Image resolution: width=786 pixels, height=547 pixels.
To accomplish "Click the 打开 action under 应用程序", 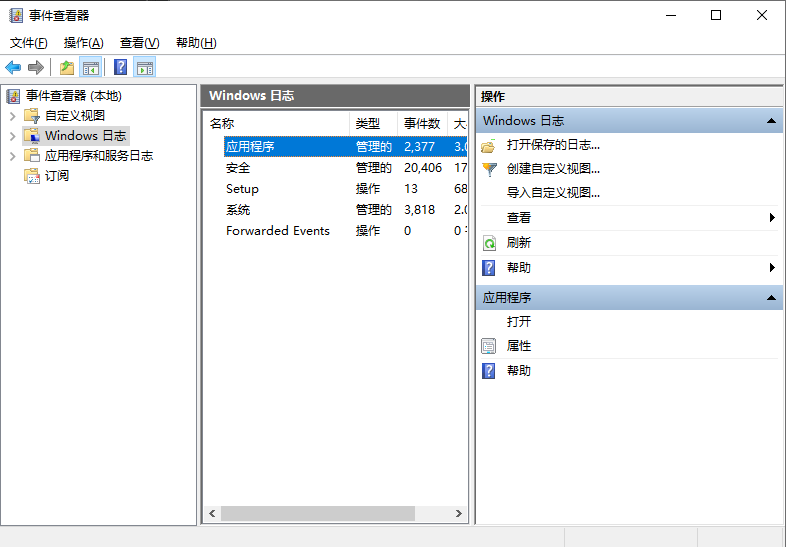I will click(x=519, y=321).
